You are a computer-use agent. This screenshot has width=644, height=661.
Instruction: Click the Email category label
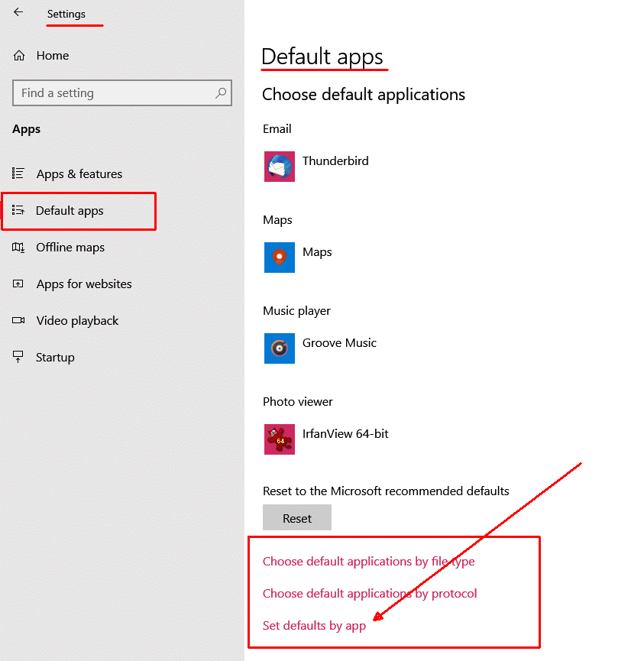point(277,129)
